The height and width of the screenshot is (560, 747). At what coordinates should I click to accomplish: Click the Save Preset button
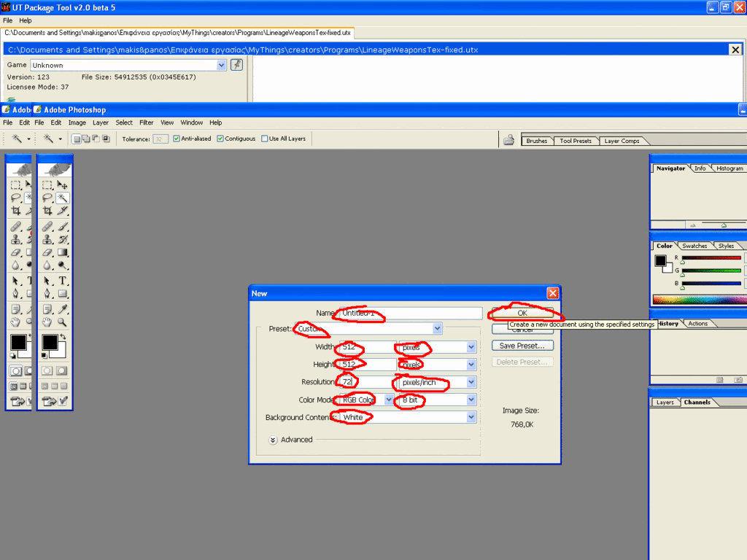[x=522, y=346]
